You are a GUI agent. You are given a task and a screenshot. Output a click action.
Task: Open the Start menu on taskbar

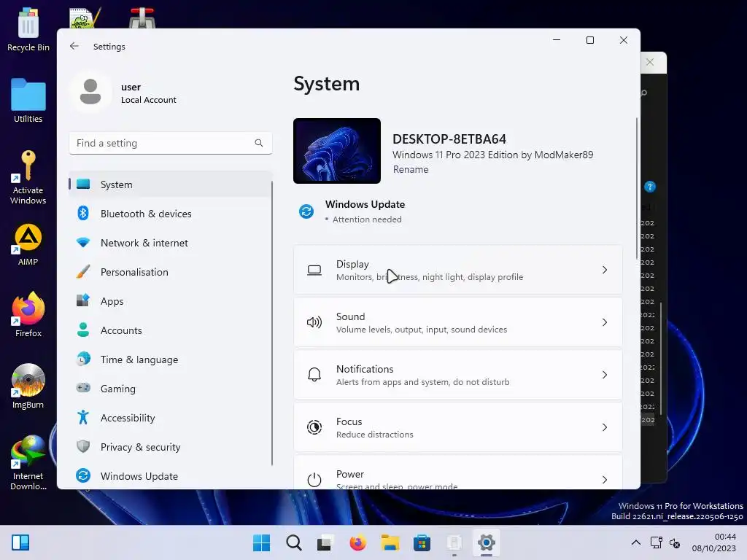pyautogui.click(x=261, y=542)
